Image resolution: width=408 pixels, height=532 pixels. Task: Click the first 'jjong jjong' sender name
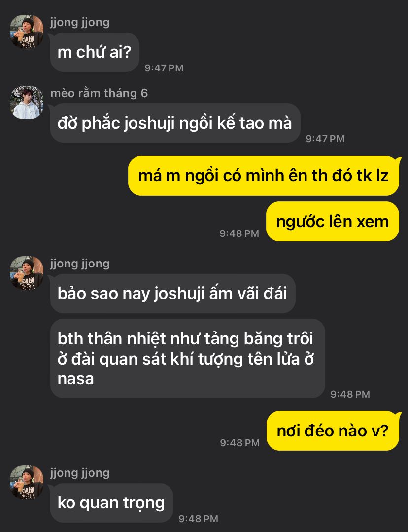80,22
